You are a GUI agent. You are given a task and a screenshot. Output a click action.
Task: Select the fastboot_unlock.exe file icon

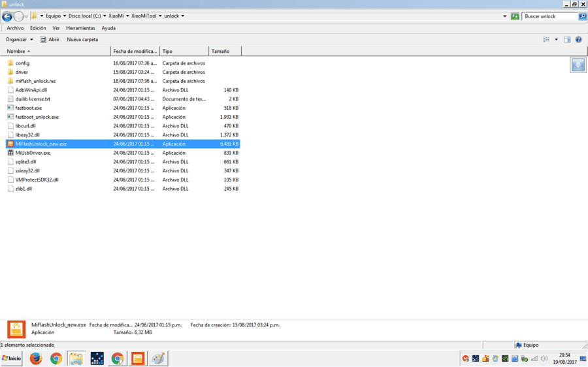pos(10,117)
